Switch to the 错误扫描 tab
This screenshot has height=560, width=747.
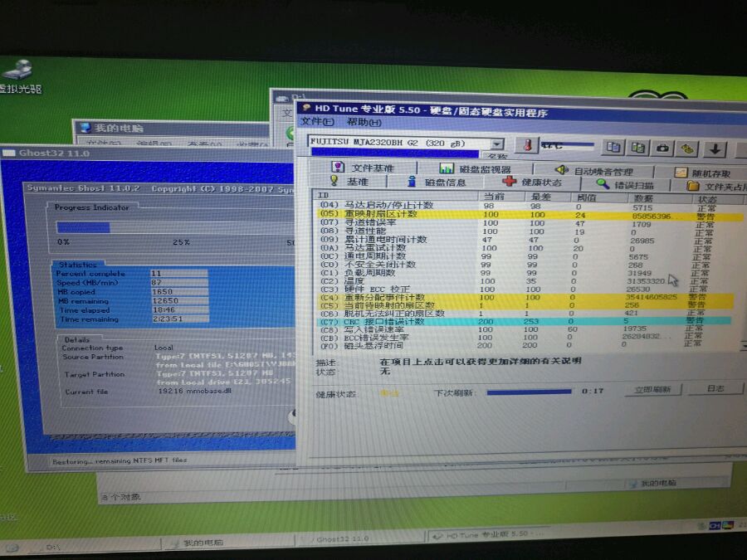click(x=625, y=185)
